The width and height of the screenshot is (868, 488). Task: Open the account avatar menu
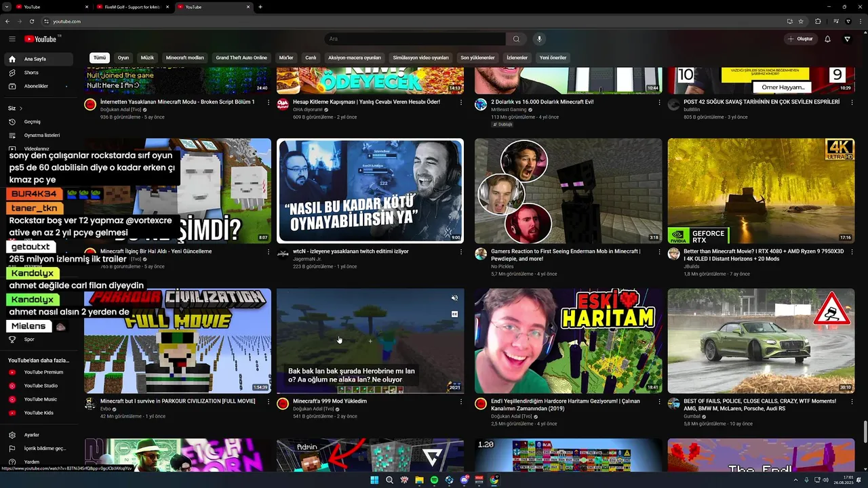coord(847,39)
